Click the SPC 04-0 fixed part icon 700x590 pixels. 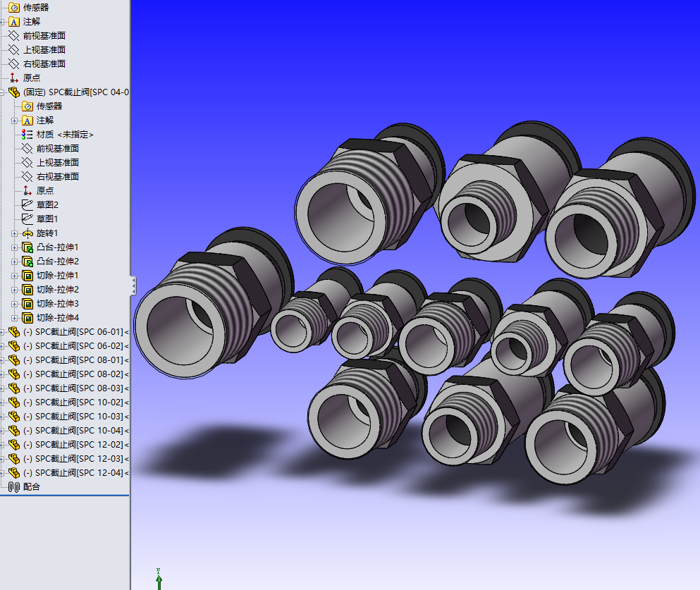14,92
